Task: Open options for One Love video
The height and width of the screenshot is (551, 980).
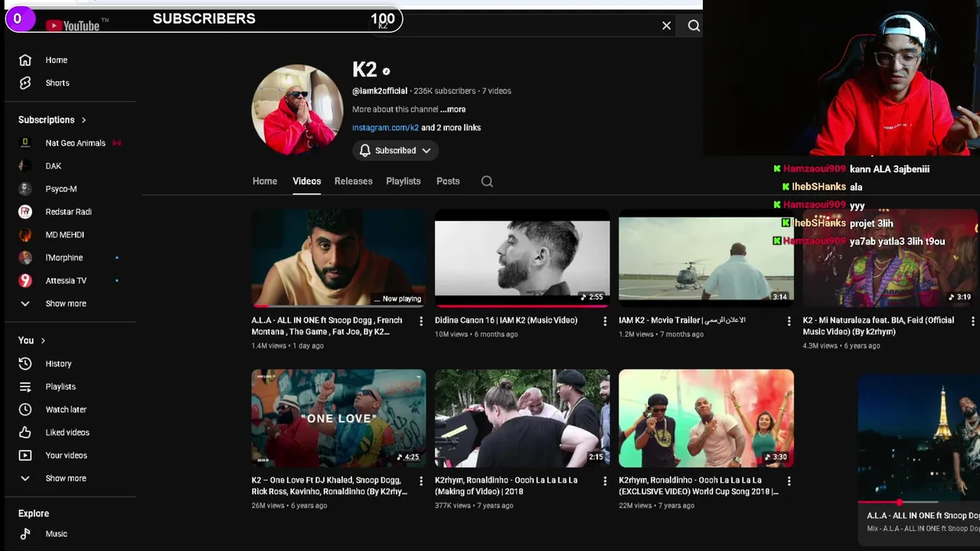Action: (421, 481)
